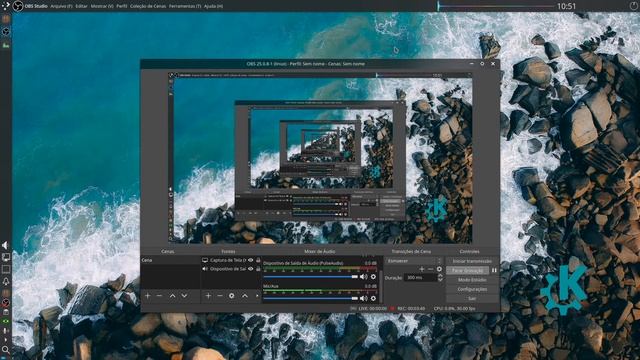Open Arquivo menu in top bar
The height and width of the screenshot is (360, 640).
61,6
